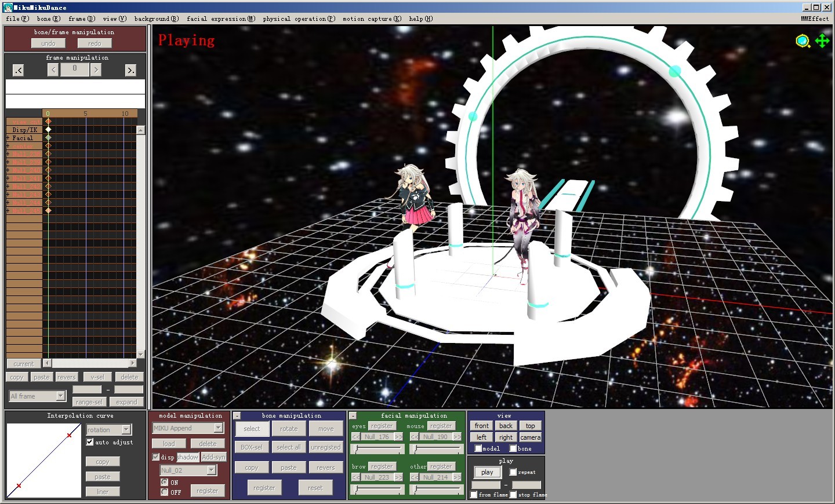Click the eyes morph slider
Image resolution: width=835 pixels, height=504 pixels.
point(377,448)
